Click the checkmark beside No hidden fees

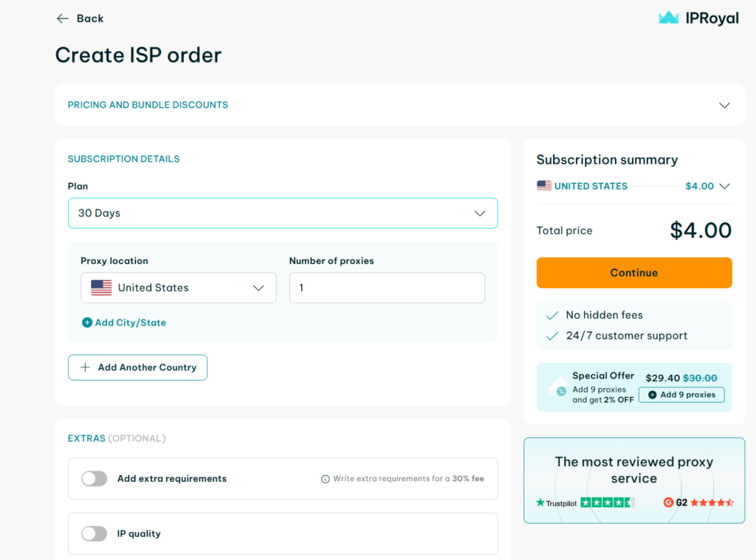(x=551, y=315)
